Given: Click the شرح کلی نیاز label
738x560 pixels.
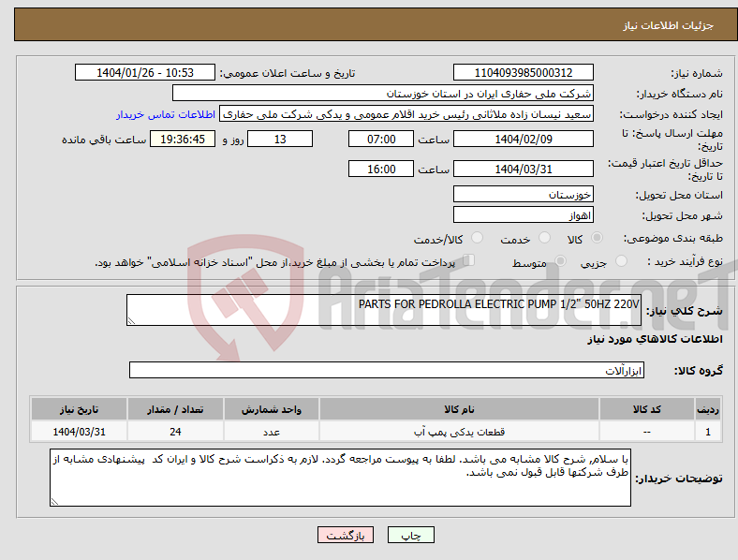Looking at the screenshot, I should coord(684,311).
